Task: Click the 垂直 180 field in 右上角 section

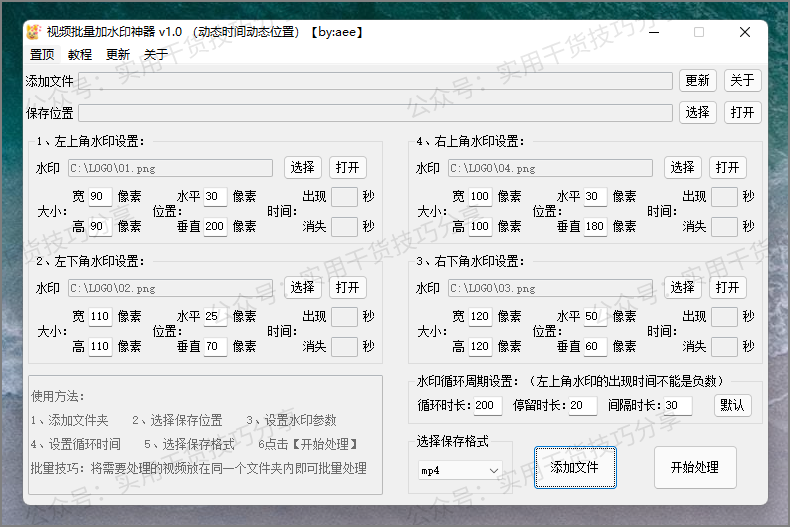Action: pyautogui.click(x=595, y=226)
